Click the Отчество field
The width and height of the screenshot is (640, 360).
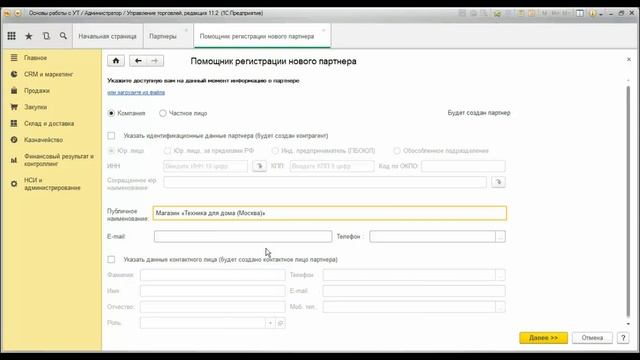[x=213, y=307]
